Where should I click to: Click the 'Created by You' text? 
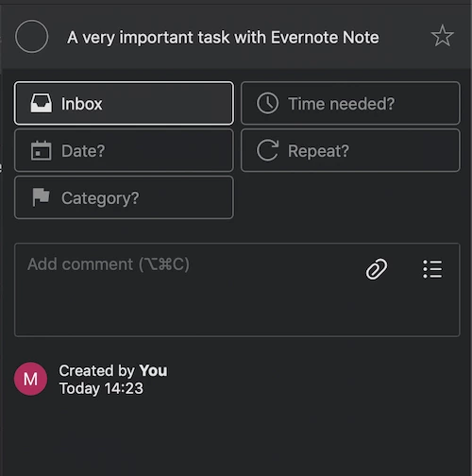point(113,371)
